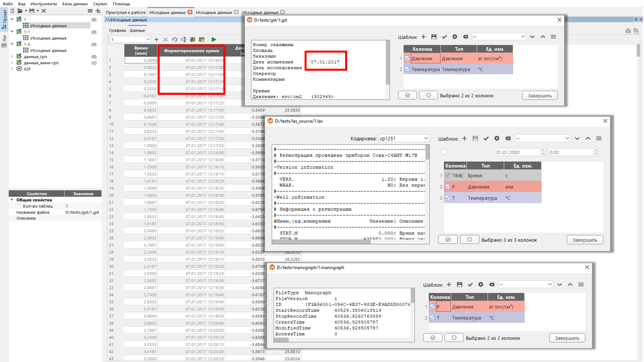Click the refresh icon in data toolbar
Image resolution: width=644 pixels, height=362 pixels.
click(x=175, y=40)
